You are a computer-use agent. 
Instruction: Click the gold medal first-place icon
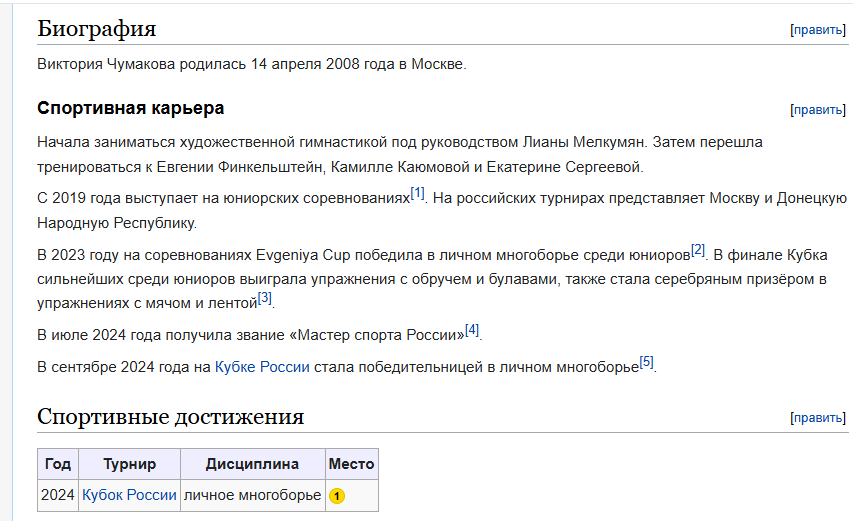(x=337, y=496)
